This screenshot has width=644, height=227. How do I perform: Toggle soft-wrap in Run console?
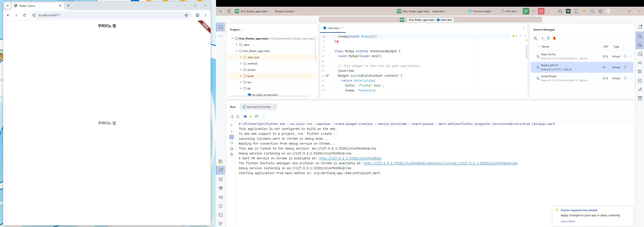(x=232, y=137)
